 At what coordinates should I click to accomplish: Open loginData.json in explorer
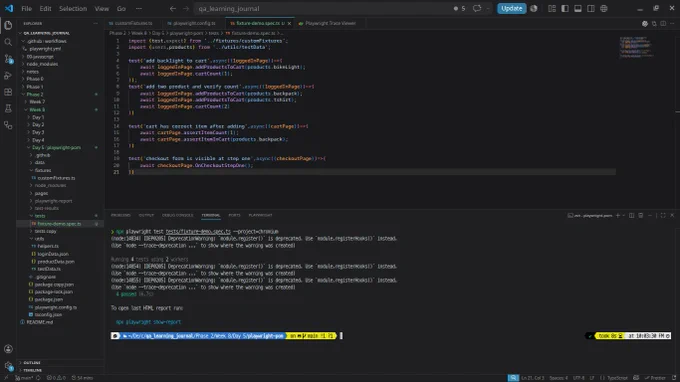pyautogui.click(x=53, y=254)
